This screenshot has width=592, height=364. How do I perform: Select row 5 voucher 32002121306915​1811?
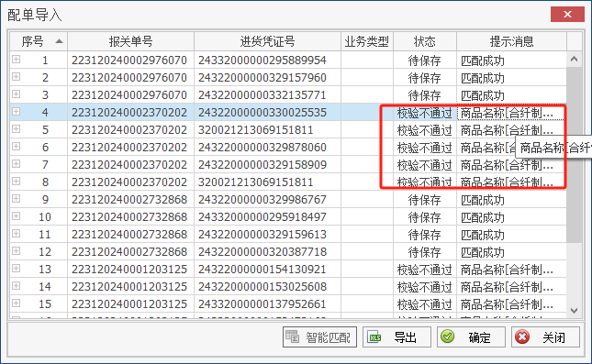[x=267, y=130]
